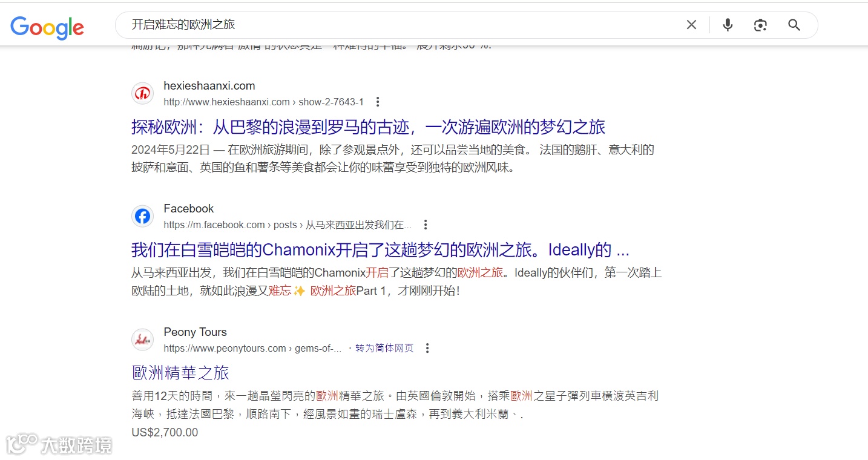Click the m.facebook.com URL breadcrumb
The height and width of the screenshot is (460, 868).
point(288,225)
